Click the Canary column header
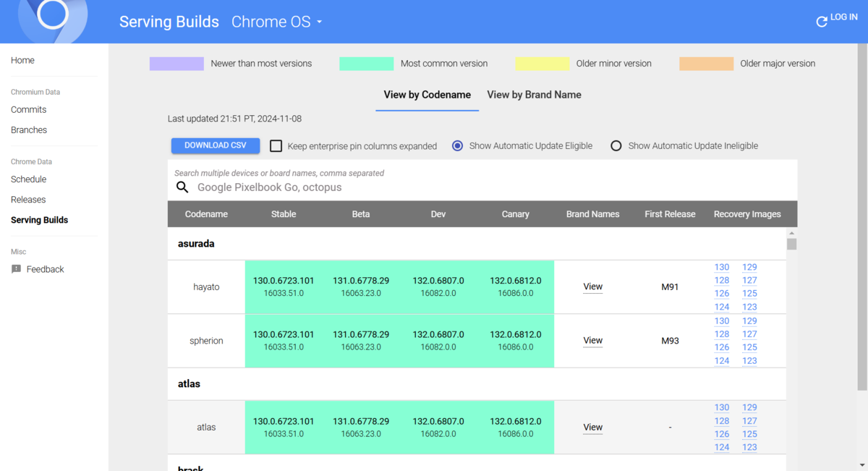This screenshot has height=471, width=868. 516,214
